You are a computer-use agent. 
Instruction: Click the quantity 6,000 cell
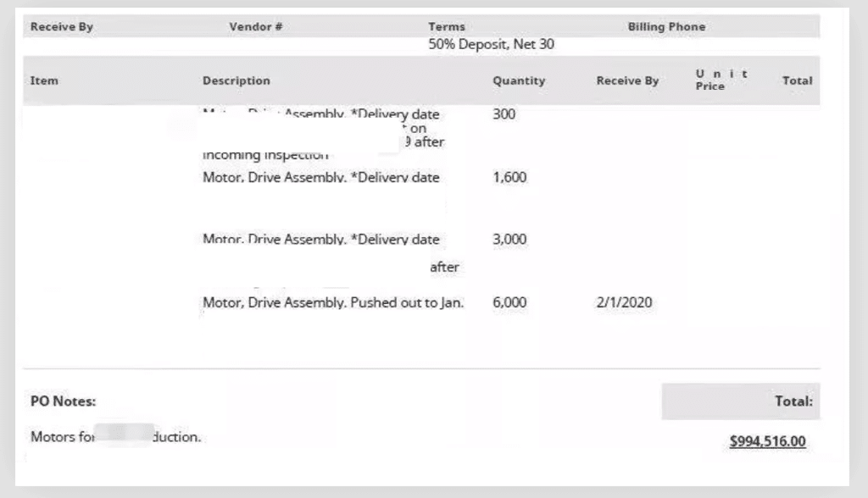pos(509,302)
